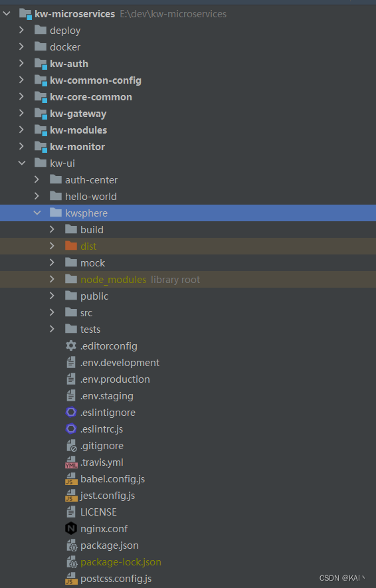The width and height of the screenshot is (376, 588).
Task: Click the .editorconfig gear icon
Action: click(71, 345)
